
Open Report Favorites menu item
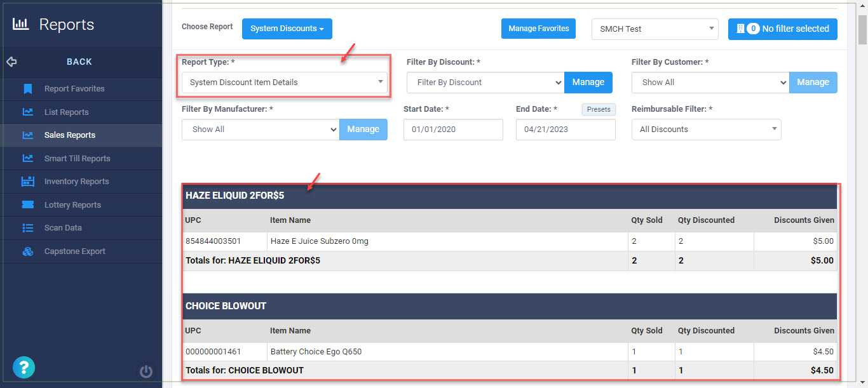81,89
